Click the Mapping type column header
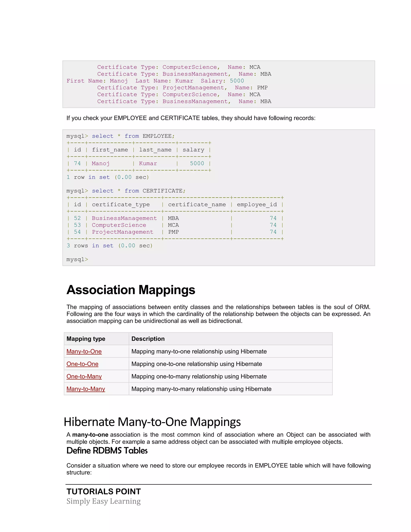This screenshot has width=411, height=532. click(x=86, y=339)
